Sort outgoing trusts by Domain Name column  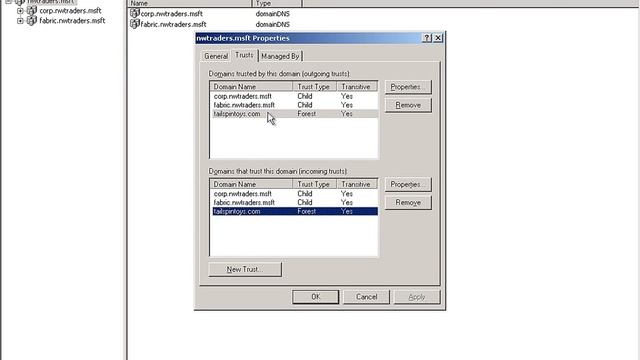251,87
